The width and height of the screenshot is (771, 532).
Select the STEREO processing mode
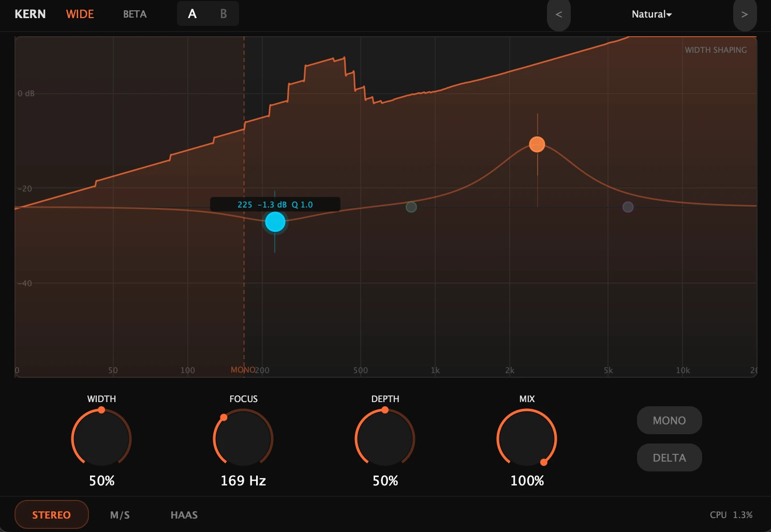pyautogui.click(x=51, y=514)
